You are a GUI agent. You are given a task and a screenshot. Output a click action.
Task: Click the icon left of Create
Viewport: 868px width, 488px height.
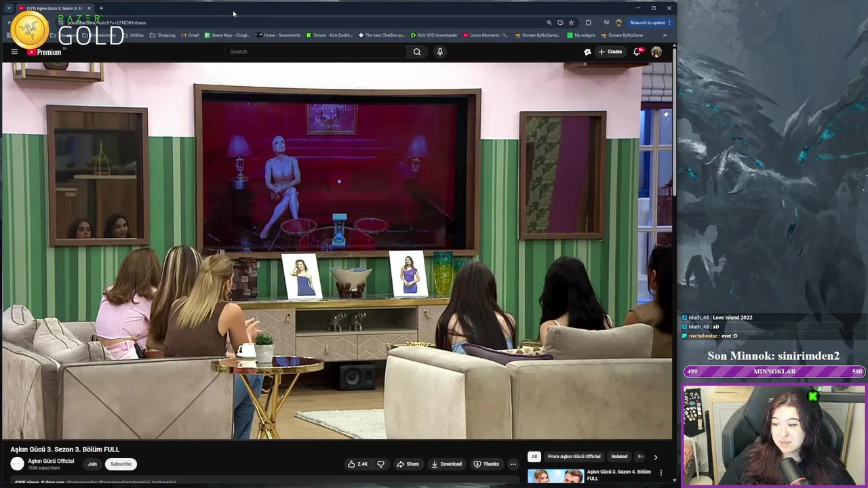coord(587,52)
